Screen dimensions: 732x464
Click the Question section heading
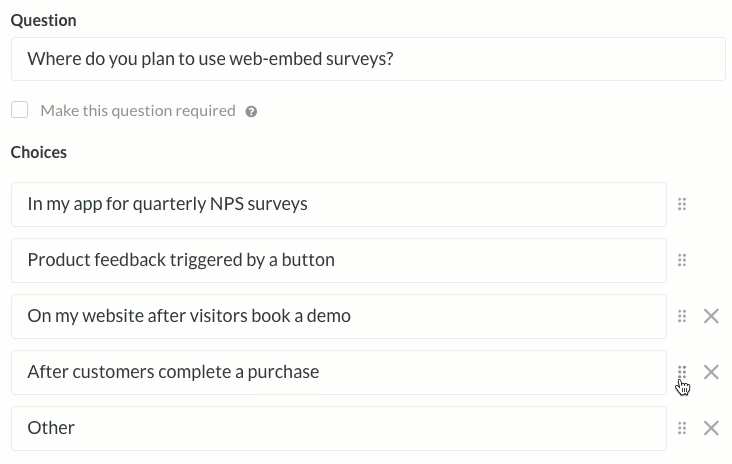(43, 21)
